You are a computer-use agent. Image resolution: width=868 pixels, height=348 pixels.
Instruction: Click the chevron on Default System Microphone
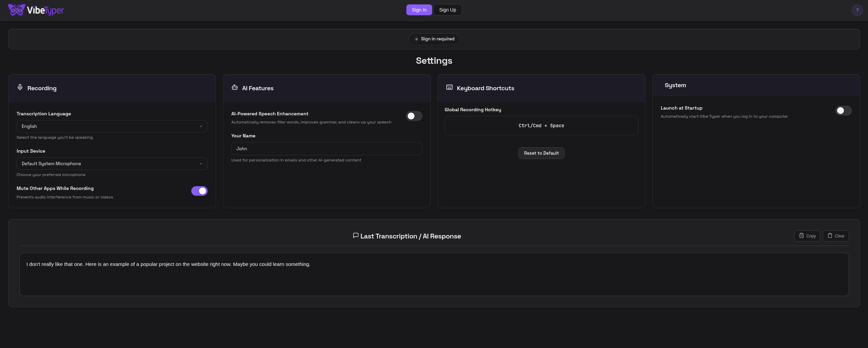(201, 163)
